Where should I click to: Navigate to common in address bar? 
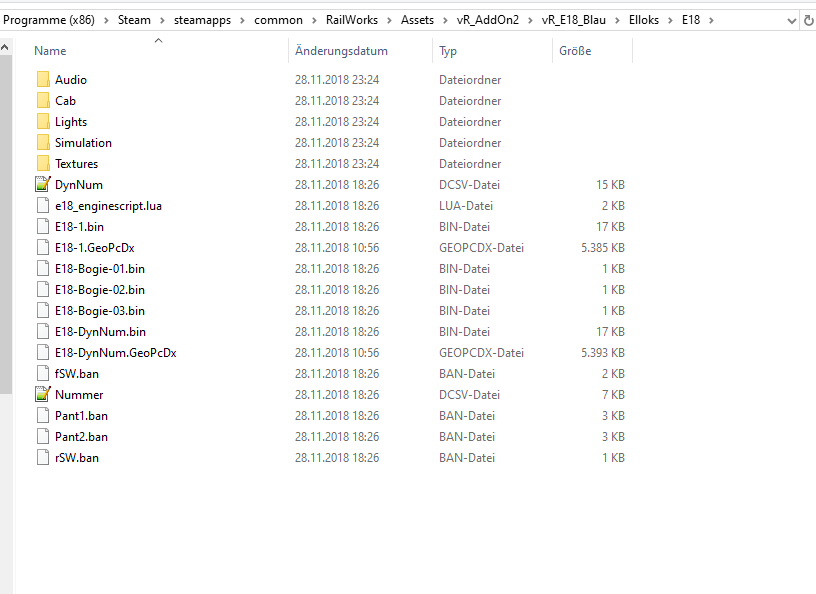point(278,20)
